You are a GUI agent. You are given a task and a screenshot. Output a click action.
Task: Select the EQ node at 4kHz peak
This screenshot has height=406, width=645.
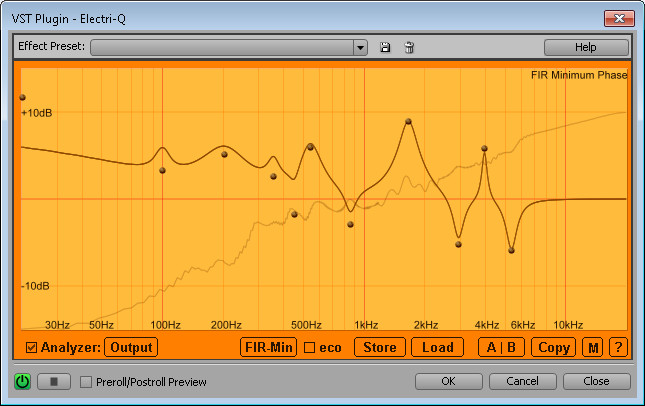tap(484, 148)
